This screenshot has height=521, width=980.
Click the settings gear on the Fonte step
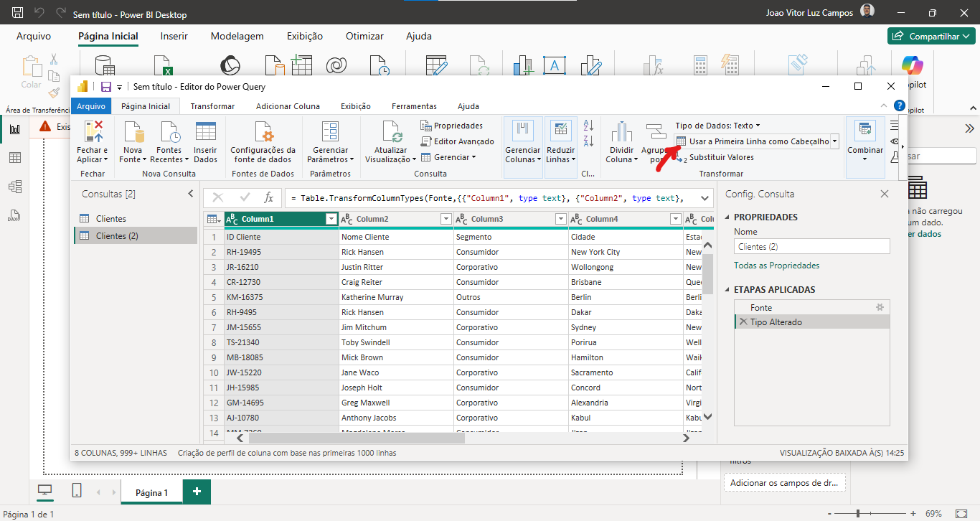(x=880, y=307)
